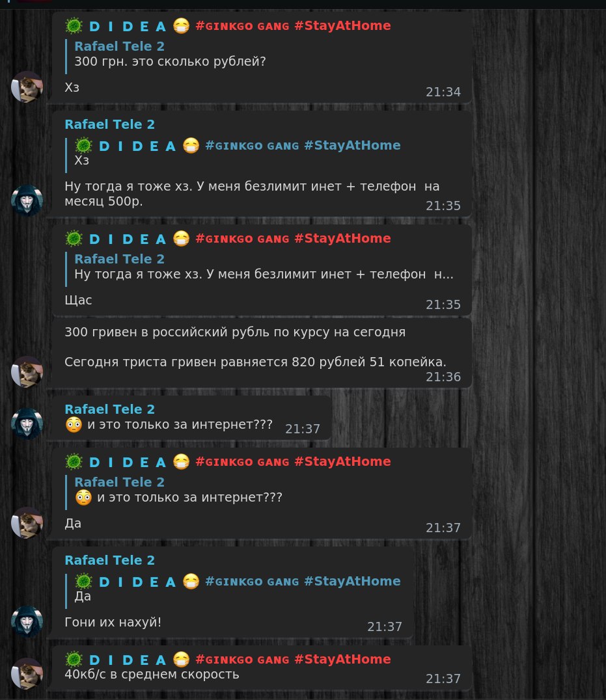Click the masked avatar next to "и это только за интернет???"
Image resolution: width=606 pixels, height=700 pixels.
[27, 424]
